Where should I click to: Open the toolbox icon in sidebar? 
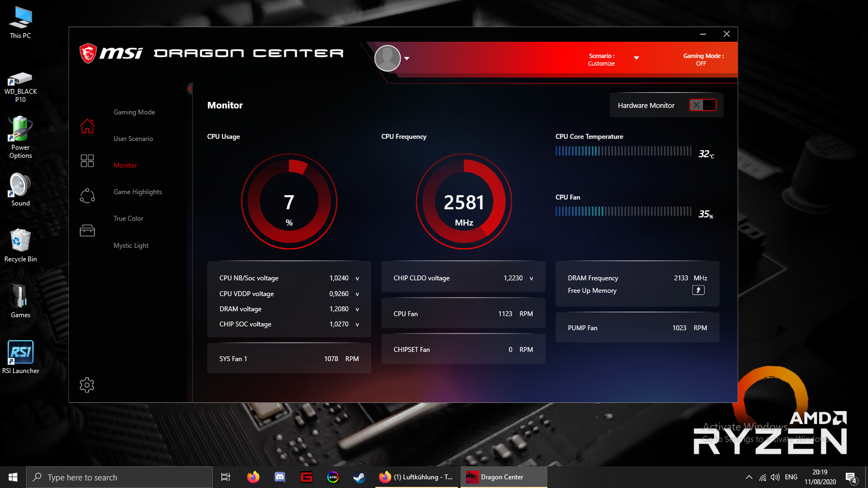87,231
